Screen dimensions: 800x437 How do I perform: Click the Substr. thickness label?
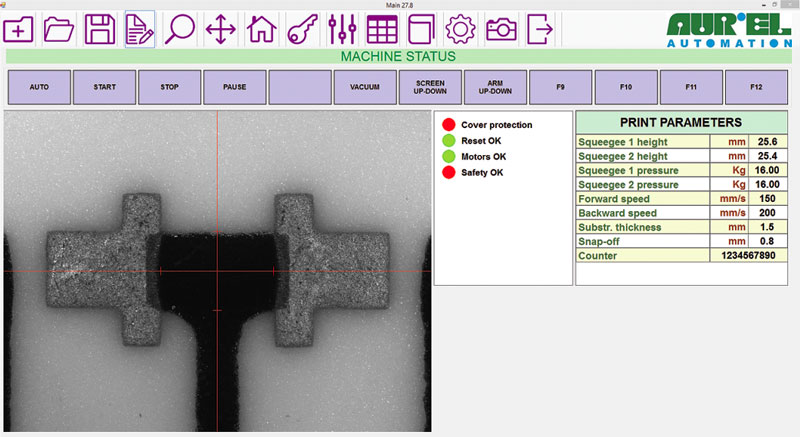pos(619,227)
